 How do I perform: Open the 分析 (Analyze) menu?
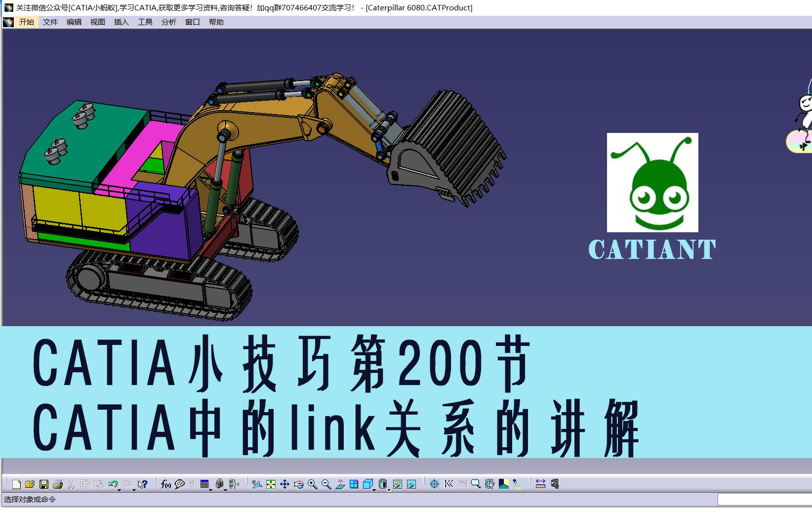(x=169, y=22)
